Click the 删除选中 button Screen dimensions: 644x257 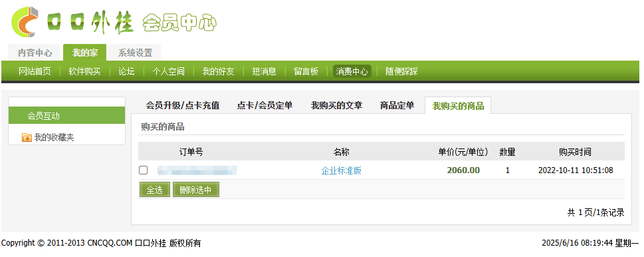[x=196, y=190]
